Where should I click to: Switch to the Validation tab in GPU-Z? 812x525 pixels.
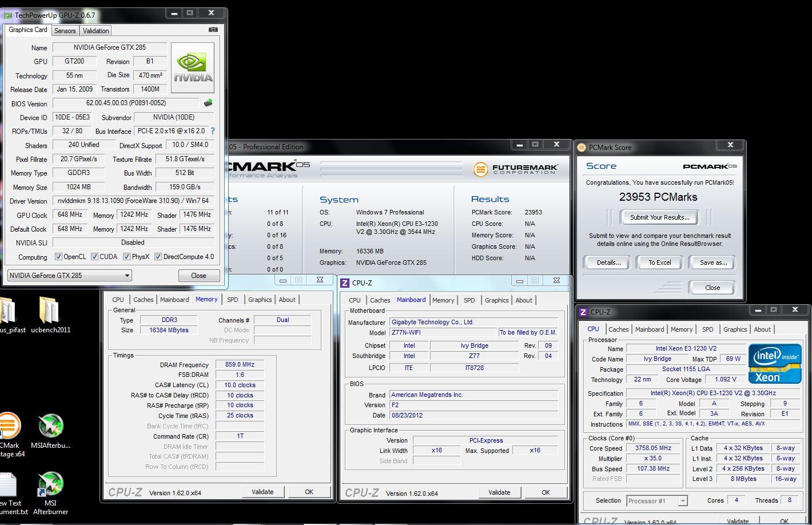click(95, 31)
